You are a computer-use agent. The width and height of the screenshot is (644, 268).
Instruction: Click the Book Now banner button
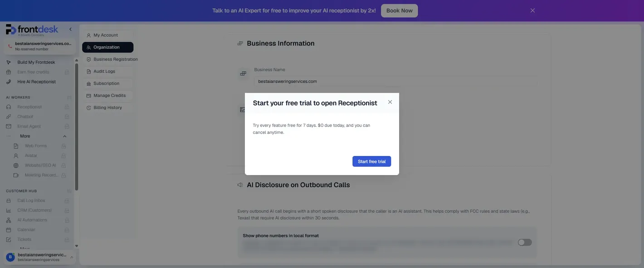tap(399, 10)
